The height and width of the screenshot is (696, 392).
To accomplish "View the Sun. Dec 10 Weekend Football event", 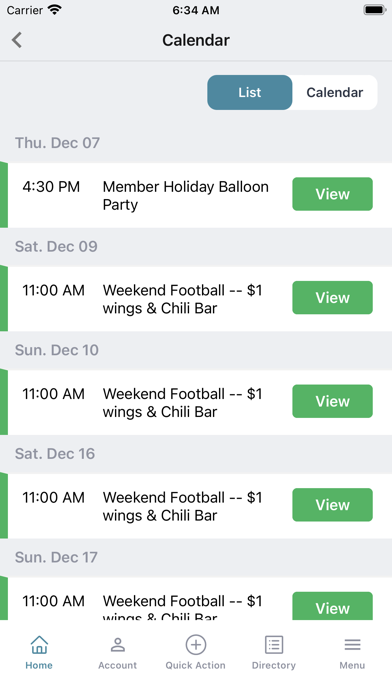I will 333,401.
